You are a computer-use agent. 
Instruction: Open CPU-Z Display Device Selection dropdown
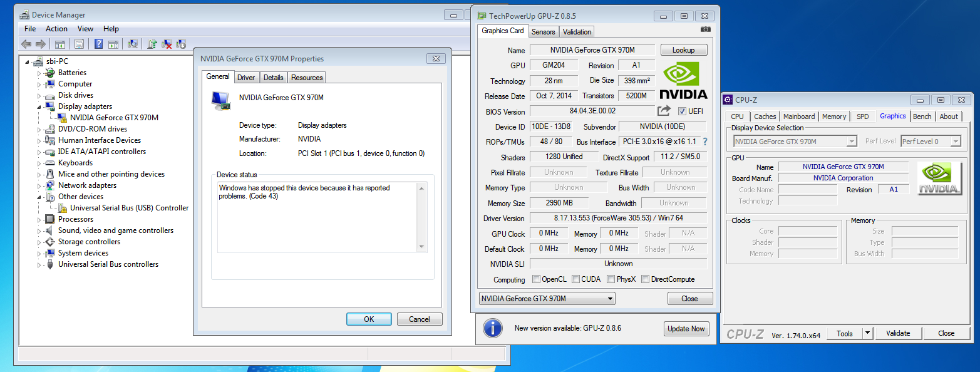pyautogui.click(x=795, y=142)
